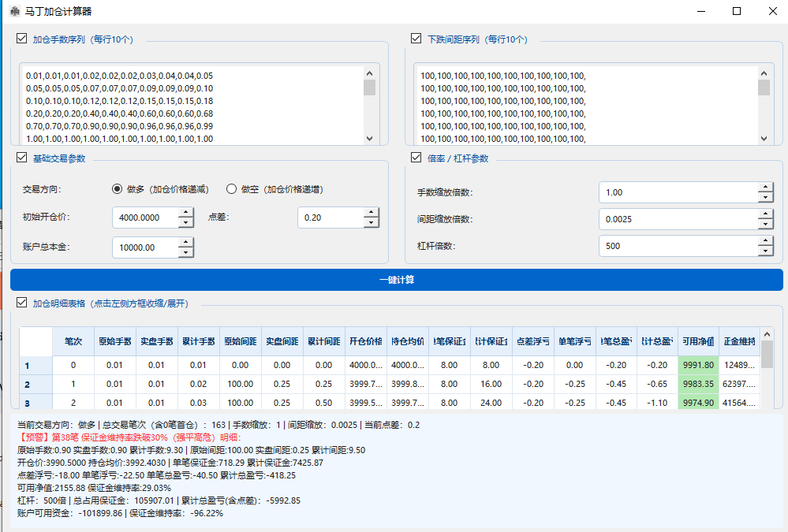Collapse the 加仓明细表格 section checkbox
The height and width of the screenshot is (532, 788).
[x=21, y=303]
